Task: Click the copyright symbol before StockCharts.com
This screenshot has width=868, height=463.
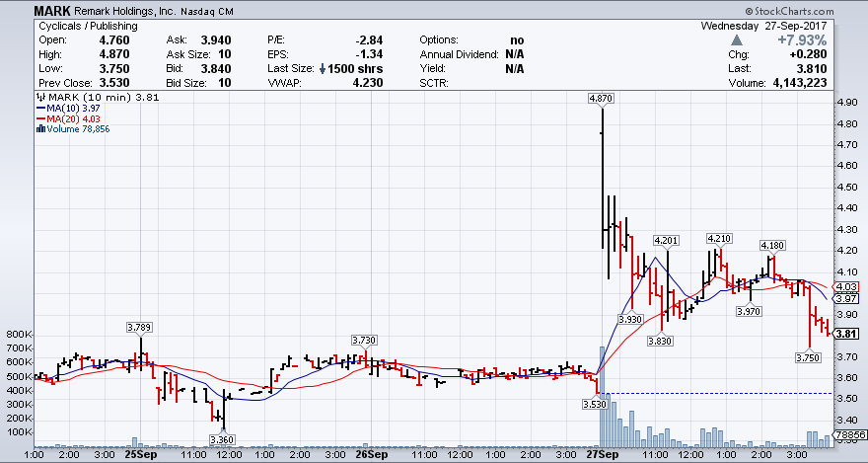Action: tap(757, 10)
